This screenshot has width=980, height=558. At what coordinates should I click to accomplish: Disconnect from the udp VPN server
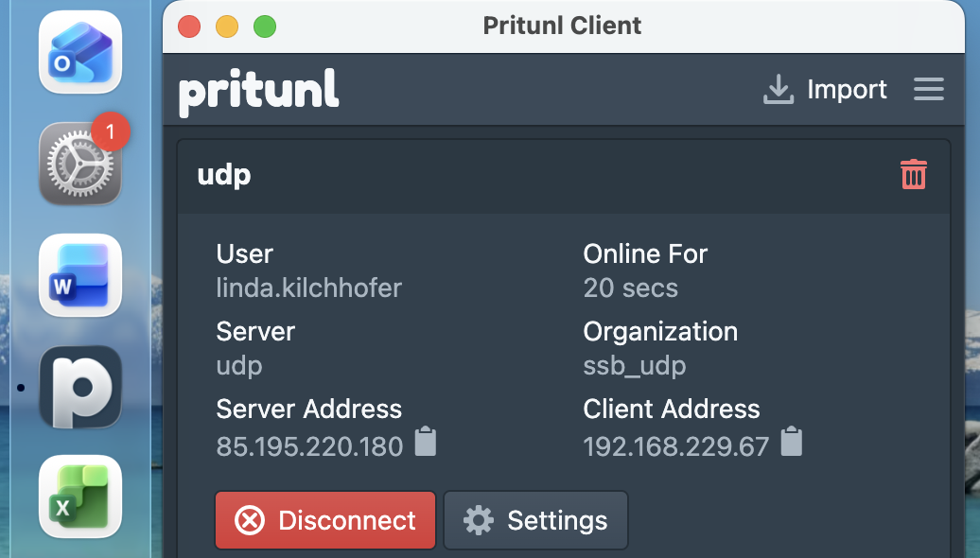(325, 520)
